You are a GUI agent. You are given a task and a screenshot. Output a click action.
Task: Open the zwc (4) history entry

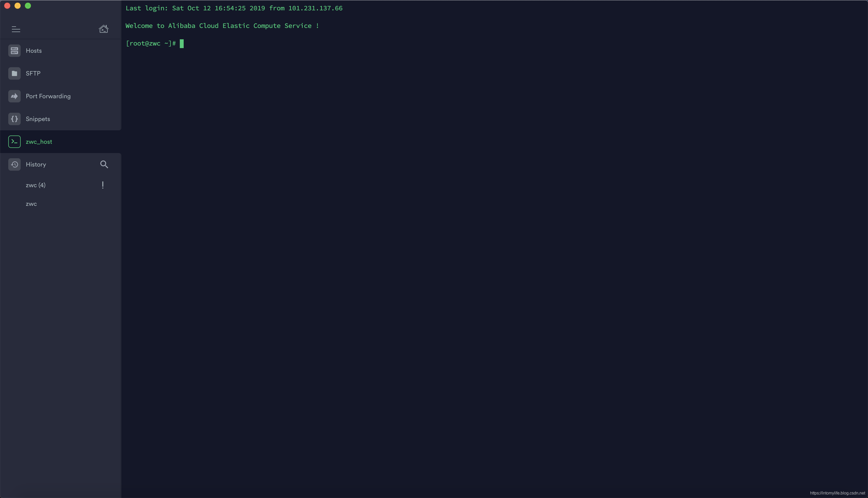(36, 185)
